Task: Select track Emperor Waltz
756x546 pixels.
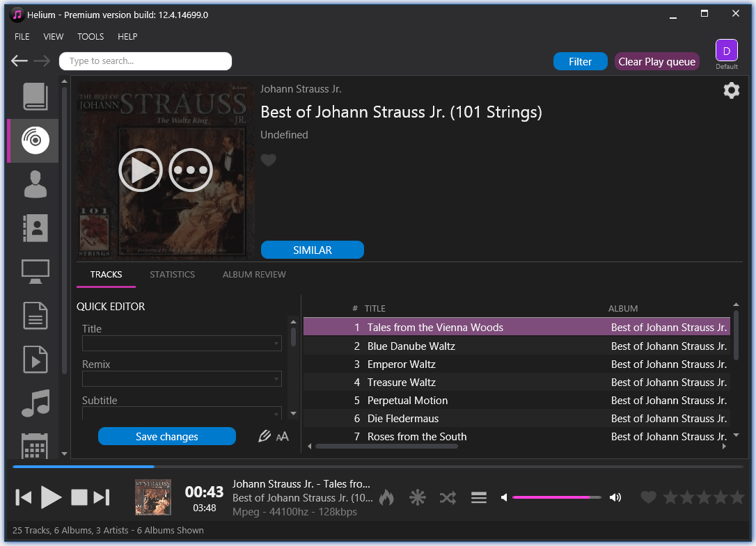Action: point(517,364)
